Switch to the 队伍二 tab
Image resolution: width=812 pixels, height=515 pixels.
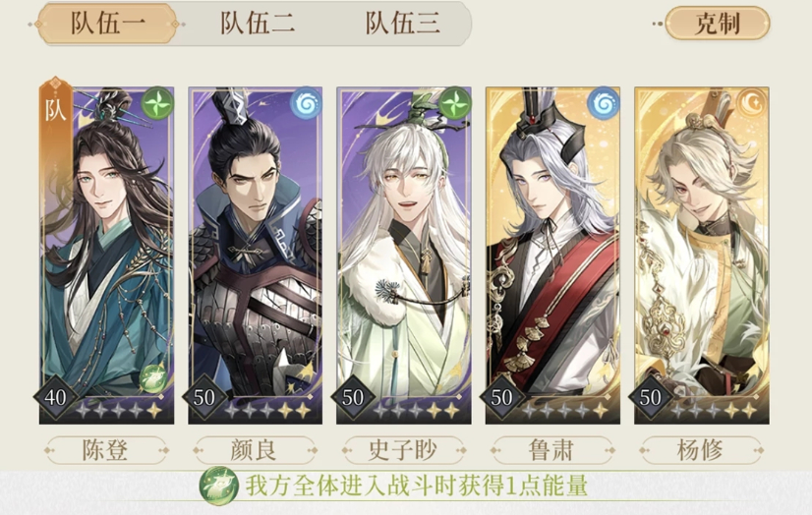click(x=258, y=24)
